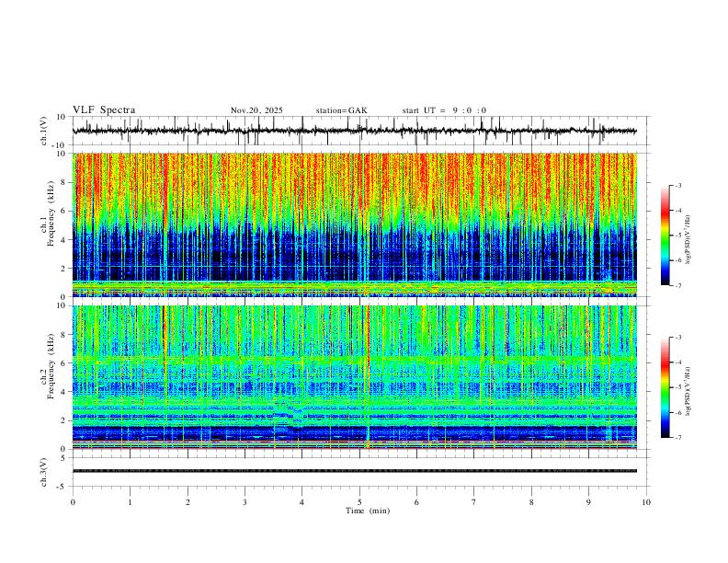
Task: Click the time axis tick label '7'
Action: (x=474, y=502)
